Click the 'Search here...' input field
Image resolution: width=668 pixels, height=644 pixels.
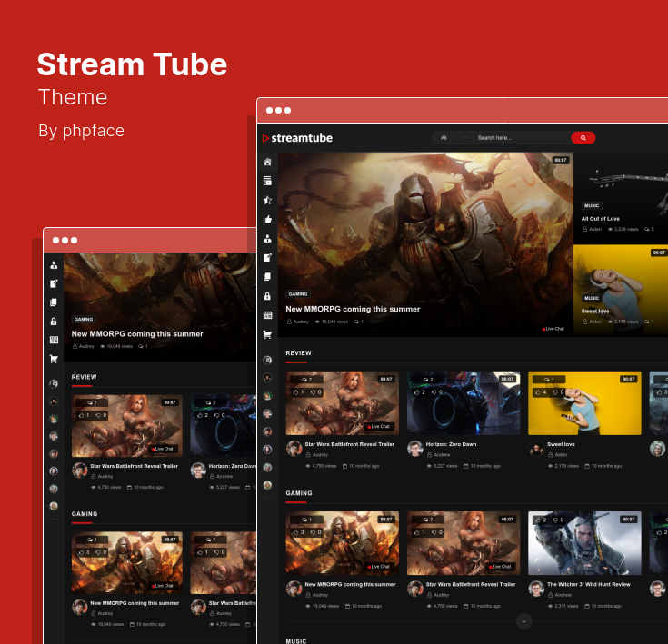522,138
